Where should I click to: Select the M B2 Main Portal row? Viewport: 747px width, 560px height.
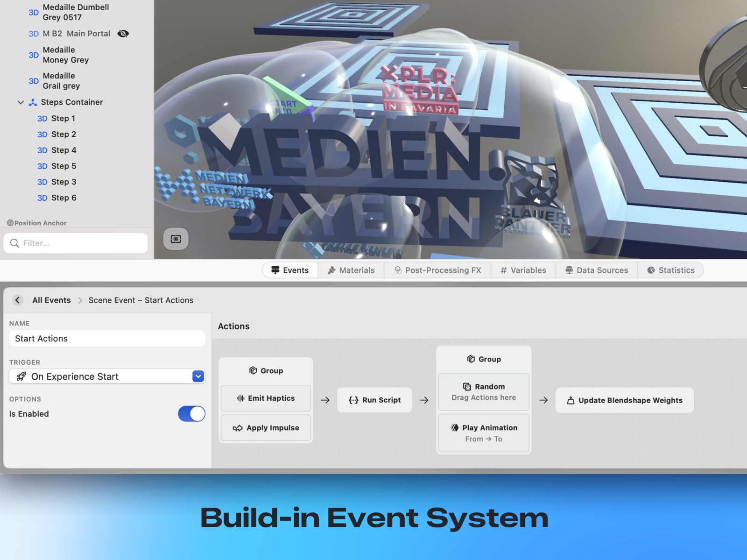tap(77, 34)
